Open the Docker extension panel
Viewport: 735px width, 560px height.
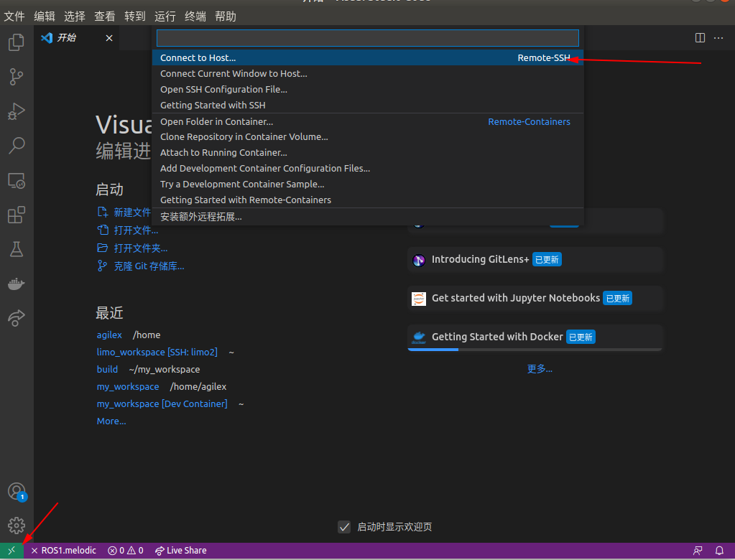(16, 284)
